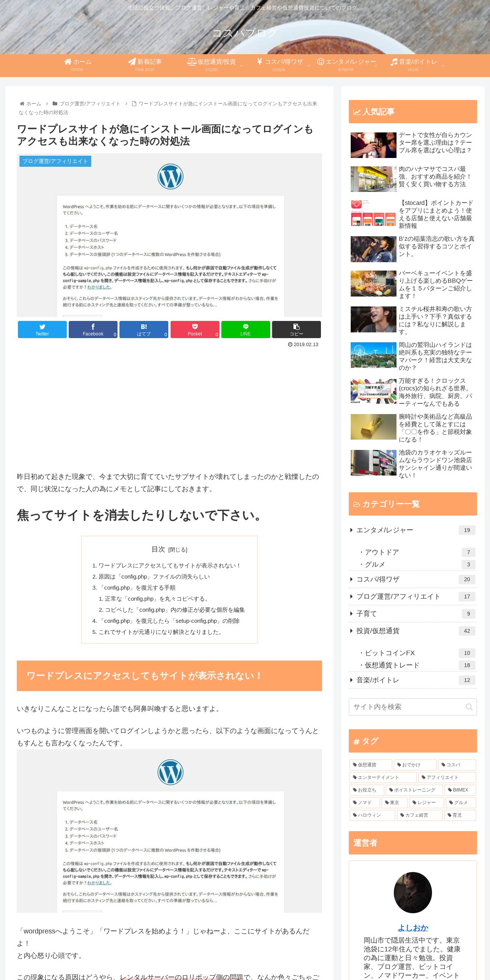
Task: Open the コスパ/得ワザ category in sidebar
Action: tap(413, 579)
